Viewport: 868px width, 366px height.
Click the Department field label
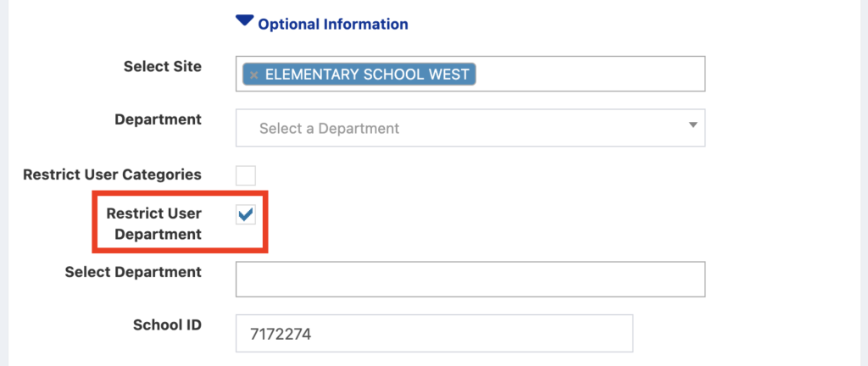coord(158,119)
